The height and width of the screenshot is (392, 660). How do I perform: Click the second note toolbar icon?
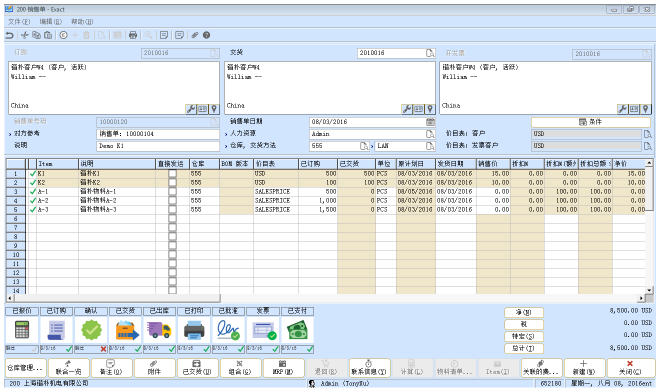(179, 35)
